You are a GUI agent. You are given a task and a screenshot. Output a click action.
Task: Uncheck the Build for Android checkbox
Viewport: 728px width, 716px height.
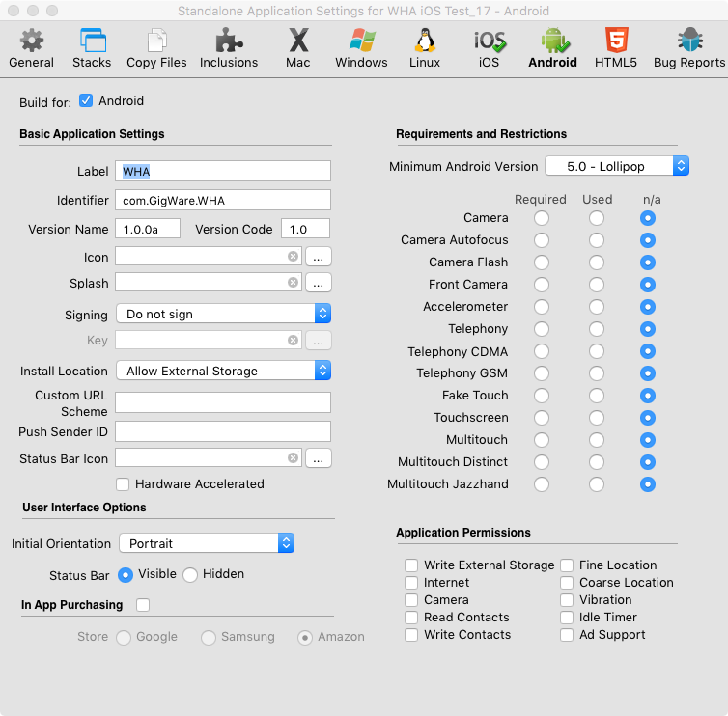click(86, 101)
